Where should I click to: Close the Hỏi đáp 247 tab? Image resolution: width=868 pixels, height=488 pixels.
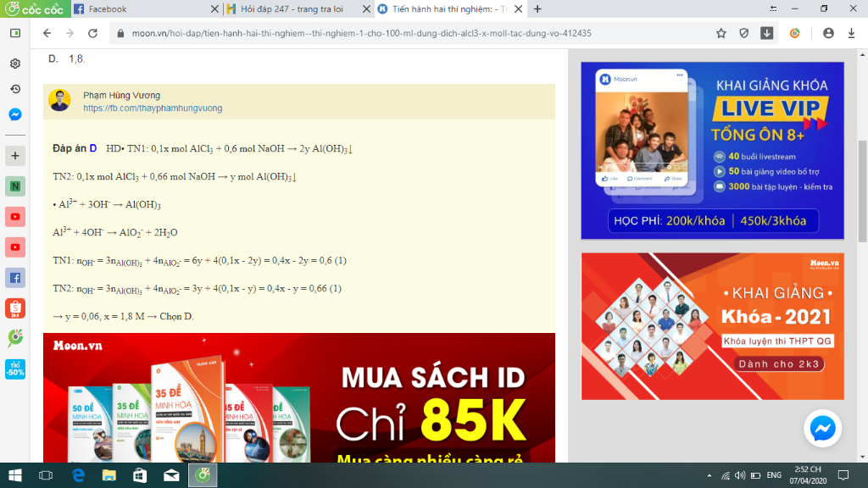(x=366, y=8)
